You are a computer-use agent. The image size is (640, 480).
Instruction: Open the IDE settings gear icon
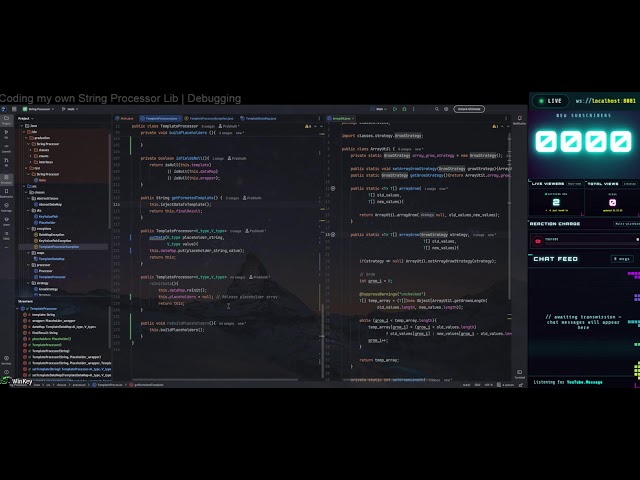point(446,109)
